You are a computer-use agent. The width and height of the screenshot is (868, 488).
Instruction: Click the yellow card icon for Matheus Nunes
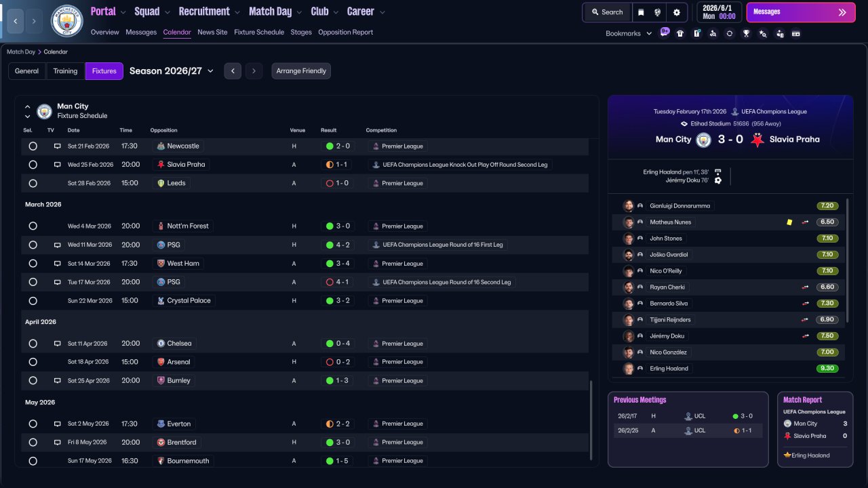click(789, 222)
